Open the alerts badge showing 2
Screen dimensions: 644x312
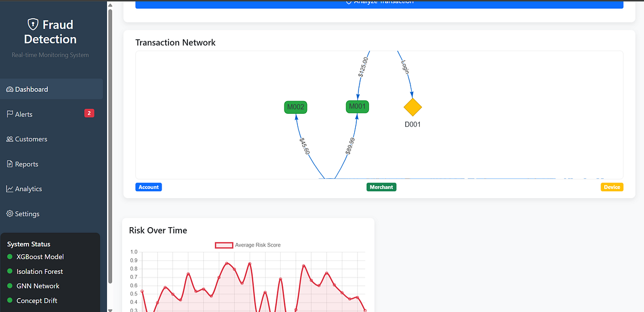(89, 113)
